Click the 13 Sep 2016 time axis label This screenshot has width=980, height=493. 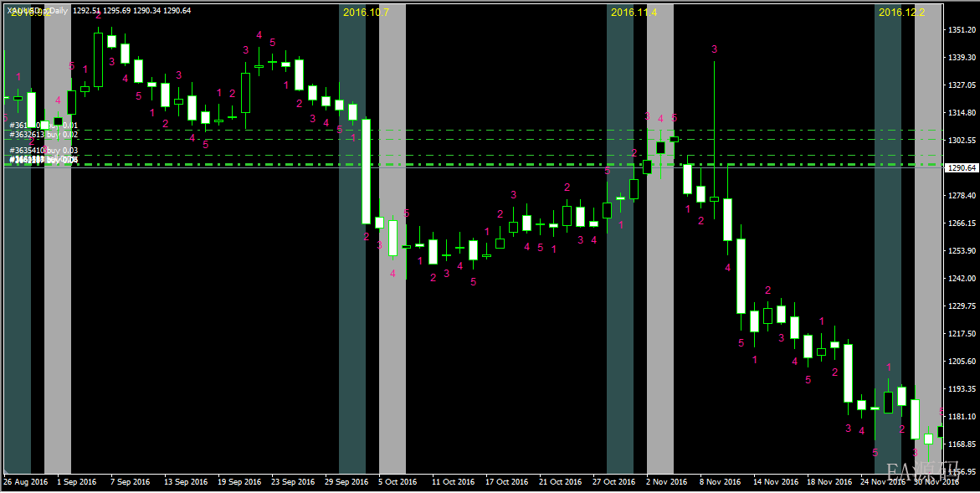coord(186,482)
